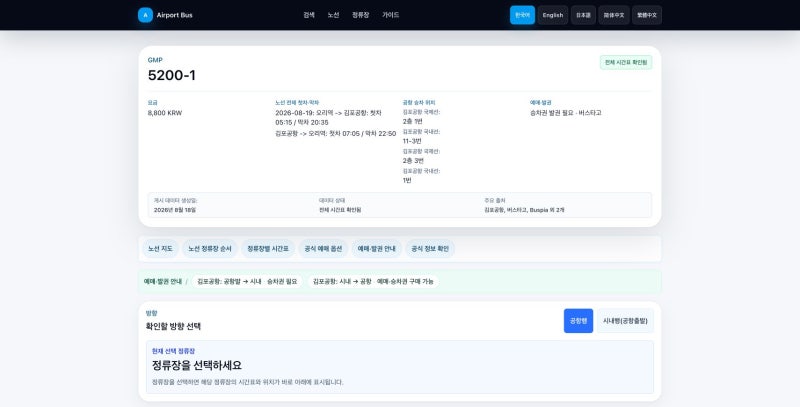Viewport: 800px width, 407px height.
Task: Switch language to 简体中文
Action: coord(614,15)
